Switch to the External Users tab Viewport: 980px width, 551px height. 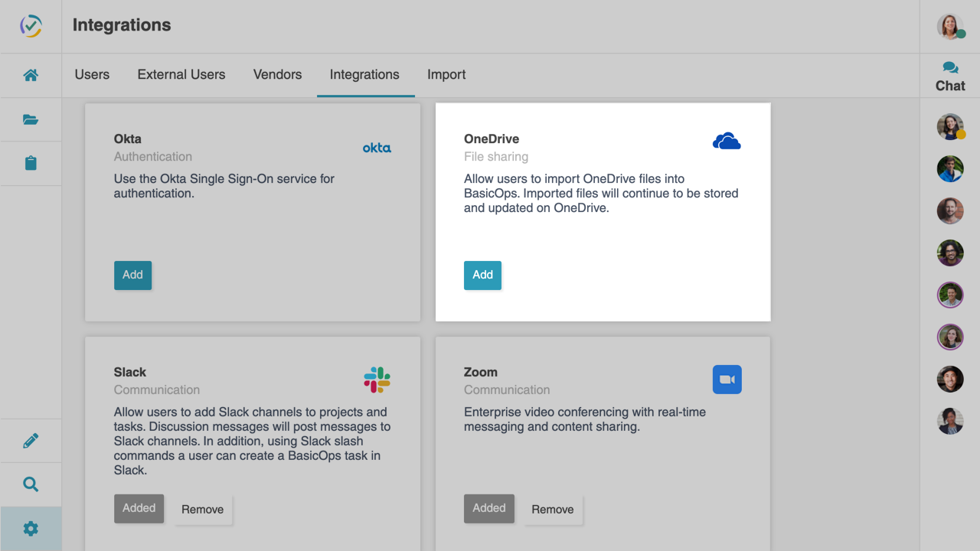pyautogui.click(x=181, y=74)
